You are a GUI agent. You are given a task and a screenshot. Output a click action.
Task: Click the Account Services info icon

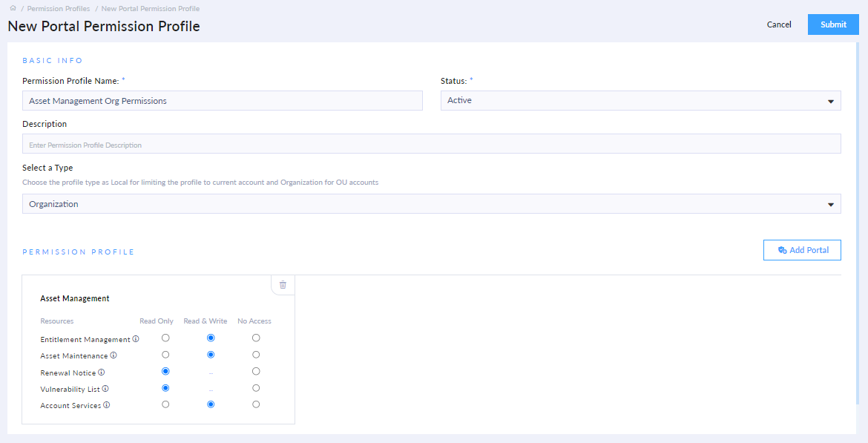pyautogui.click(x=105, y=404)
